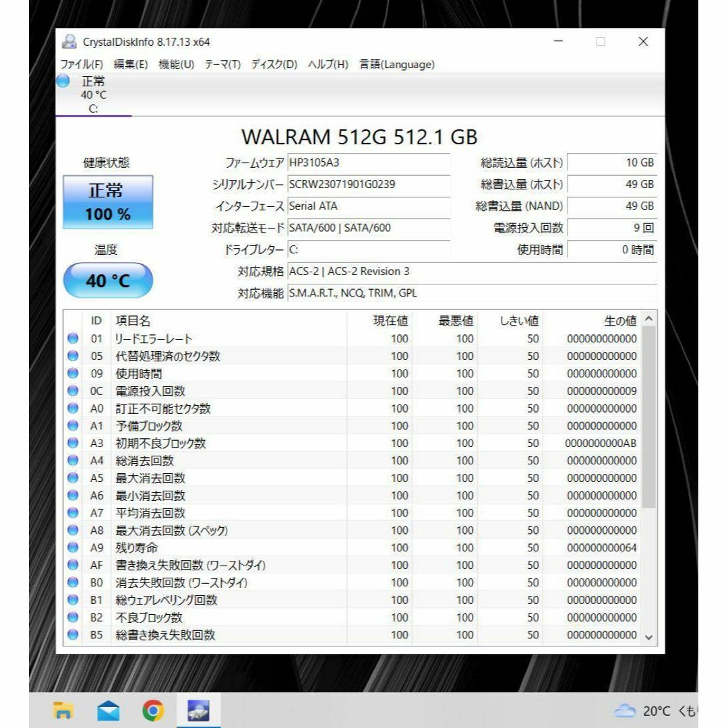
Task: Open the ヘルプ(H) menu
Action: (x=328, y=64)
